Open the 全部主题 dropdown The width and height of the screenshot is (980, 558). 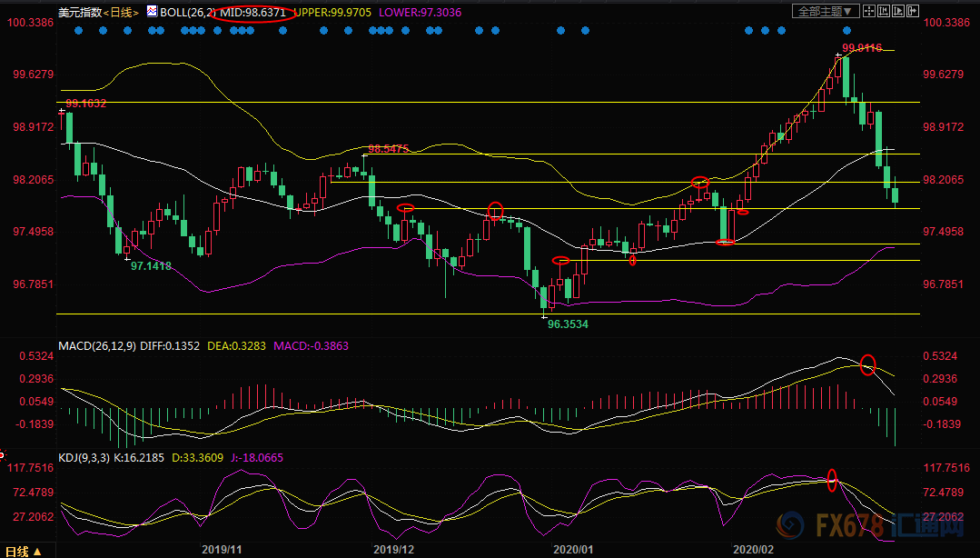826,11
